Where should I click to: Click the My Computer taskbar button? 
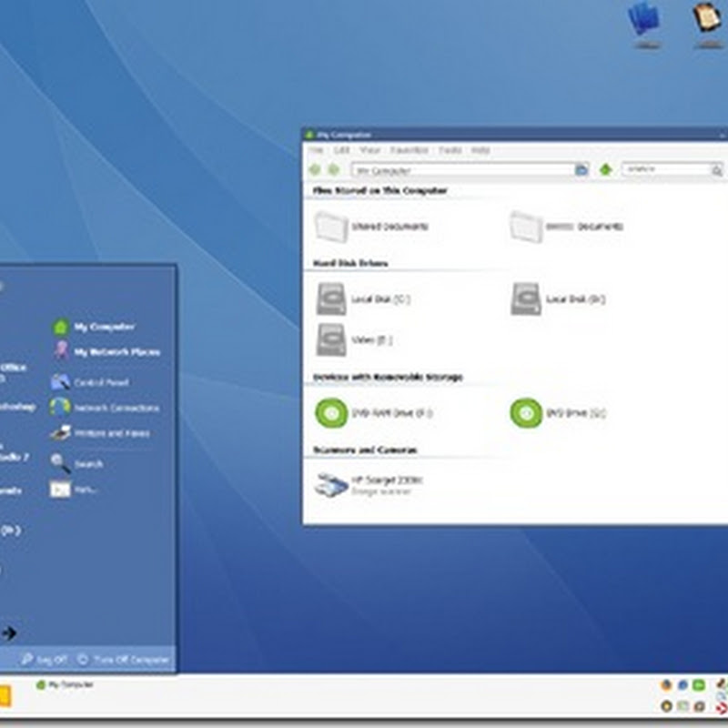point(65,684)
